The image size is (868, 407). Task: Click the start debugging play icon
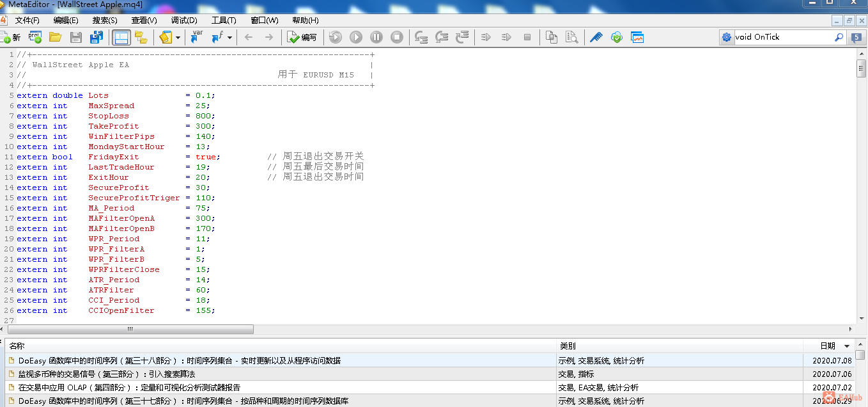(356, 37)
